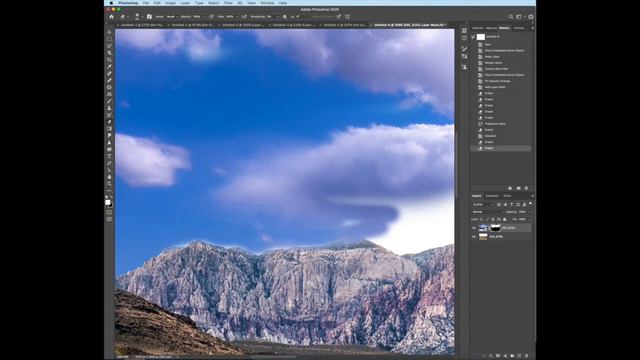
Task: Lock image pixels brush icon
Action: [x=487, y=219]
